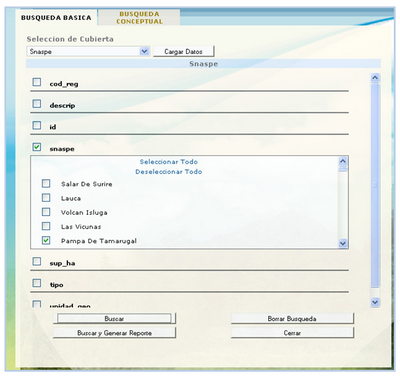Click the Deseleccionar Todo link
Image resolution: width=400 pixels, height=376 pixels.
click(x=169, y=172)
